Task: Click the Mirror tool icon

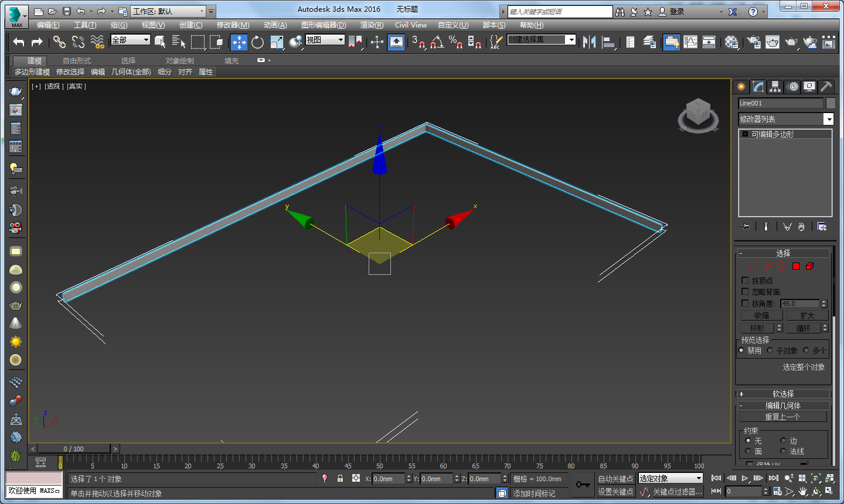Action: click(590, 42)
